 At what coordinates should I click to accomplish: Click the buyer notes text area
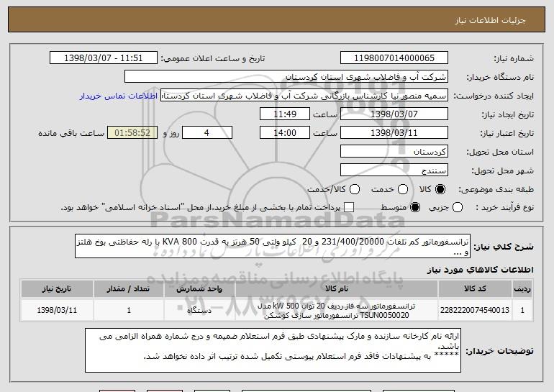tap(273, 350)
